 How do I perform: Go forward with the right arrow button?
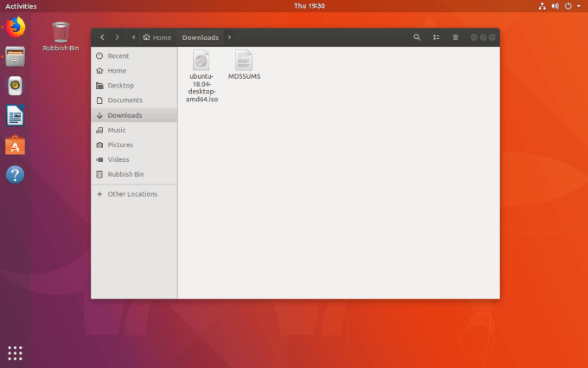click(117, 37)
